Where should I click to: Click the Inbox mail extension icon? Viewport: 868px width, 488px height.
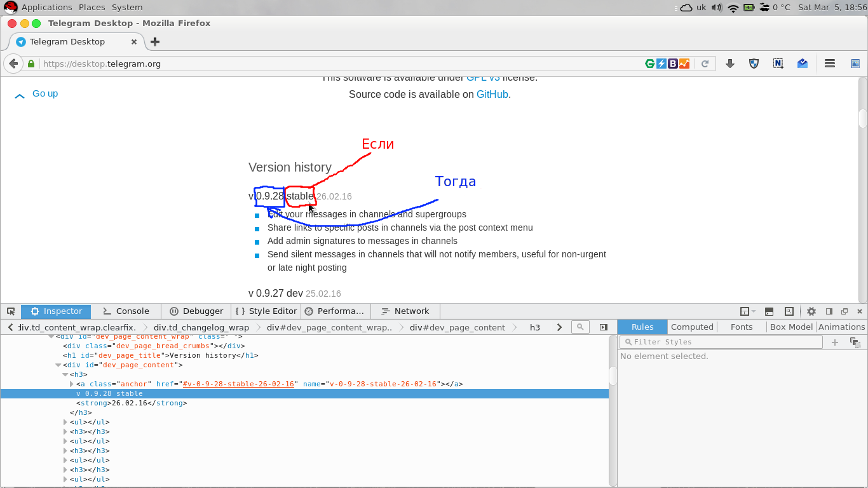click(803, 64)
